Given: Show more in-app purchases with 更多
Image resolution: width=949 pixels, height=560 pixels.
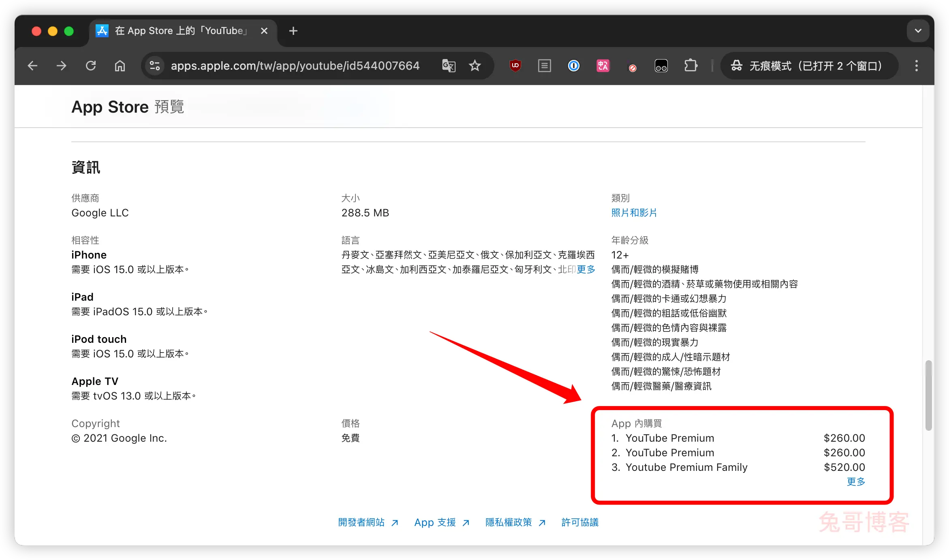Looking at the screenshot, I should pos(856,482).
